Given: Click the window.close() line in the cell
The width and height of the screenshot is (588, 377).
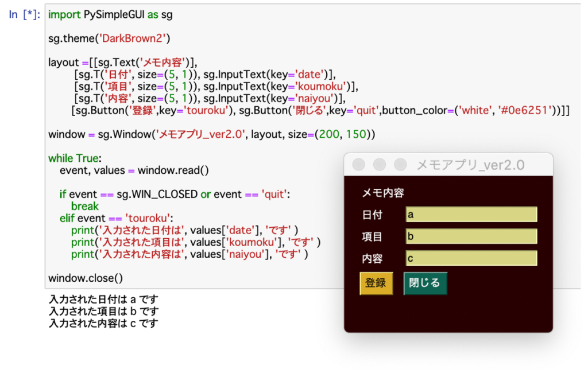Looking at the screenshot, I should coord(85,278).
